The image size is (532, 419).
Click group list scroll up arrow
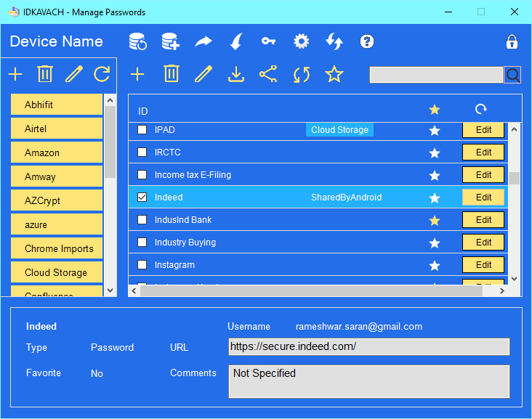point(110,100)
